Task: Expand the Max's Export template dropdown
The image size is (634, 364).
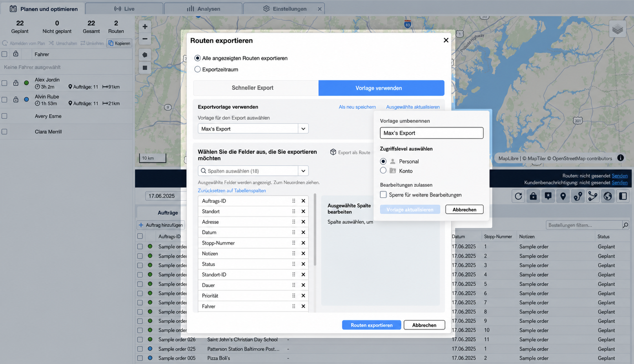Action: click(x=303, y=129)
